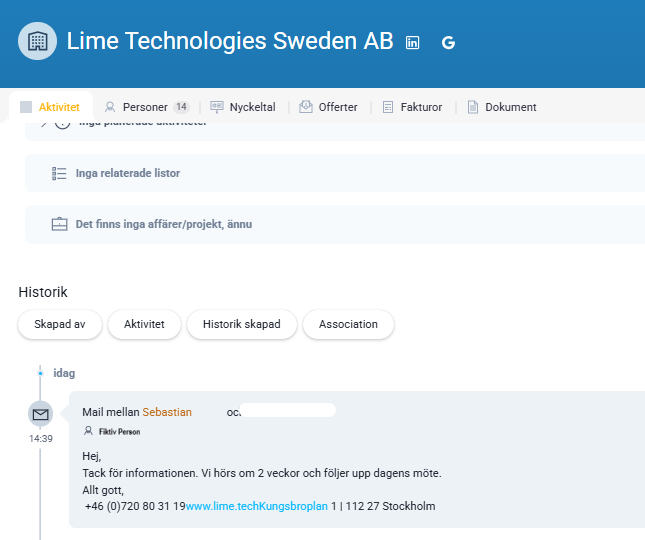Image resolution: width=645 pixels, height=540 pixels.
Task: Filter history by Association
Action: 348,324
